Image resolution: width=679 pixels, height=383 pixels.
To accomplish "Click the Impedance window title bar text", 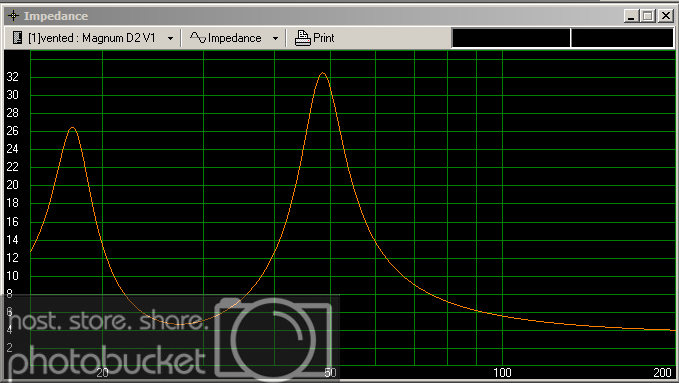I will (x=56, y=16).
